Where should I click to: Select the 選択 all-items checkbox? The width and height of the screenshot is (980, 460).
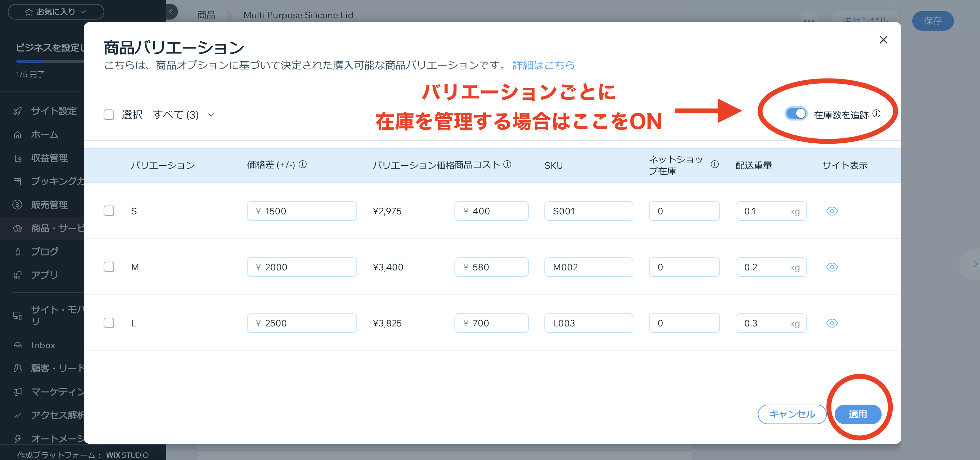click(109, 114)
